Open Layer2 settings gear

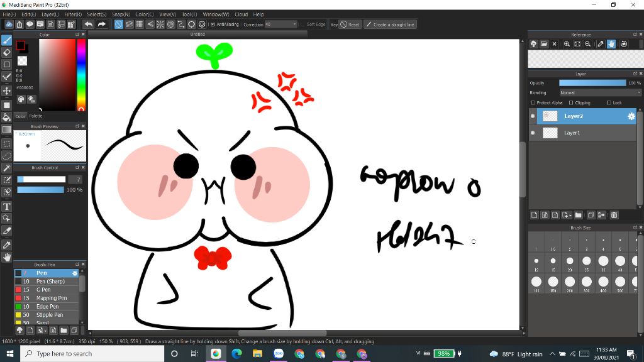click(x=631, y=116)
